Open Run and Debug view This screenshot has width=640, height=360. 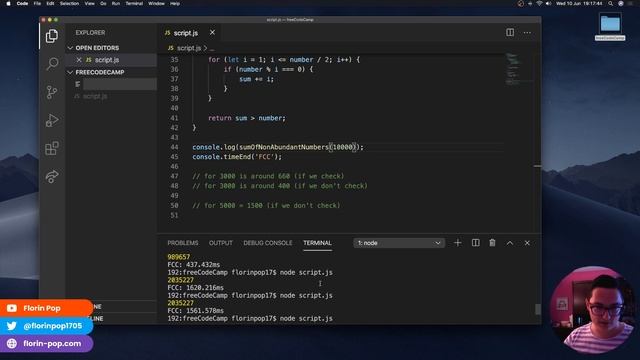point(52,120)
